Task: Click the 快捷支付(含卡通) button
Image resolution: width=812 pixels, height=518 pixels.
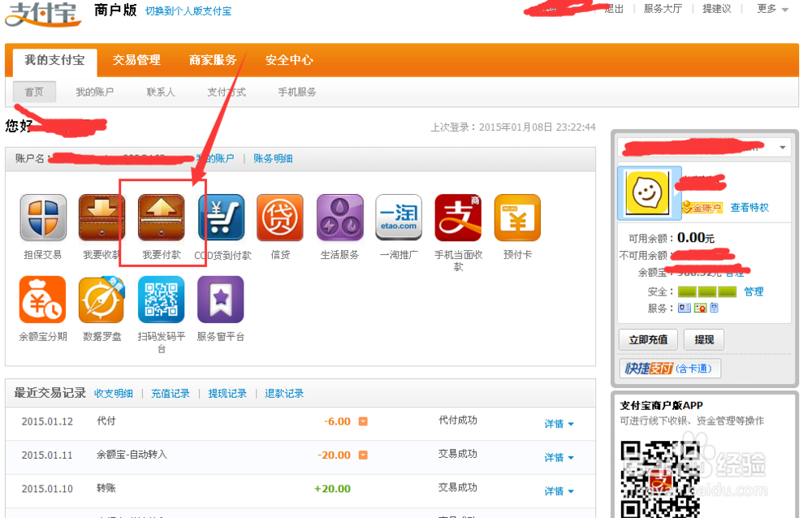Action: [670, 369]
